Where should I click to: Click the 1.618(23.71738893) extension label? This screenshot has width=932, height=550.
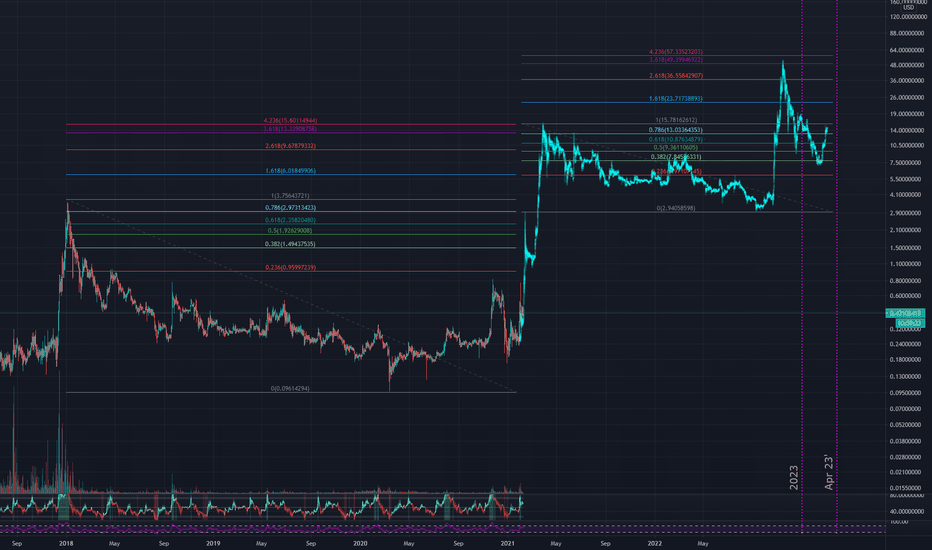click(676, 99)
